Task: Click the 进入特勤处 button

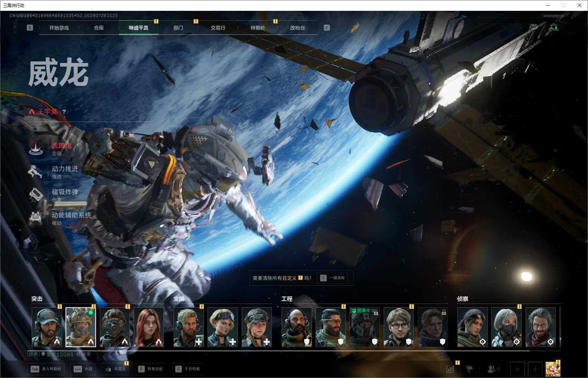Action: (x=46, y=369)
